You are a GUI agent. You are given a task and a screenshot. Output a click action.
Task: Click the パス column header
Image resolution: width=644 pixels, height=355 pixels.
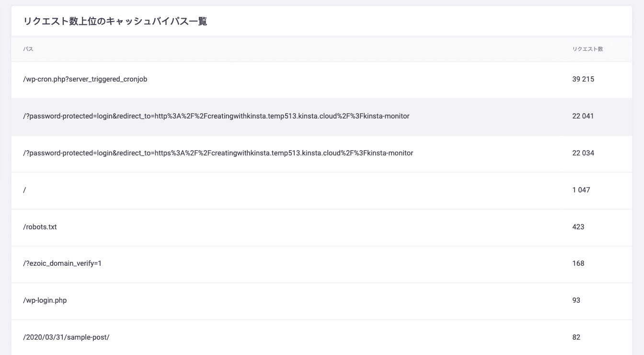tap(28, 48)
